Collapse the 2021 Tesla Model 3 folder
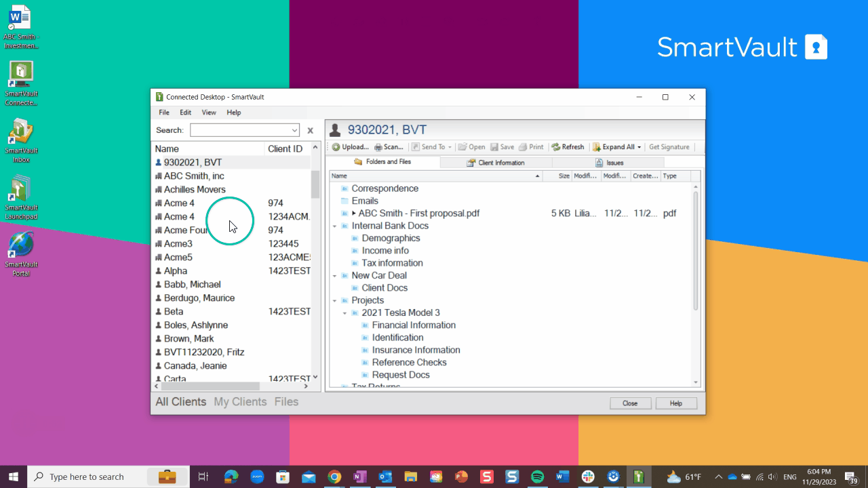This screenshot has width=868, height=488. (345, 313)
